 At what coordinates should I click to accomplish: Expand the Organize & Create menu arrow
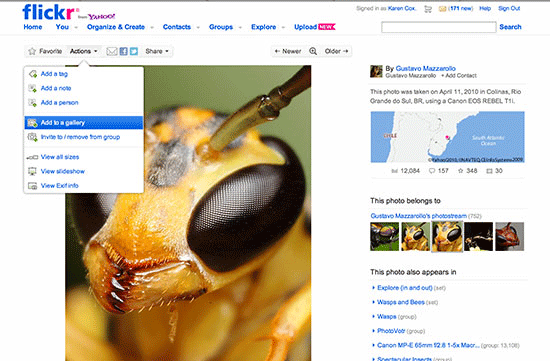152,27
